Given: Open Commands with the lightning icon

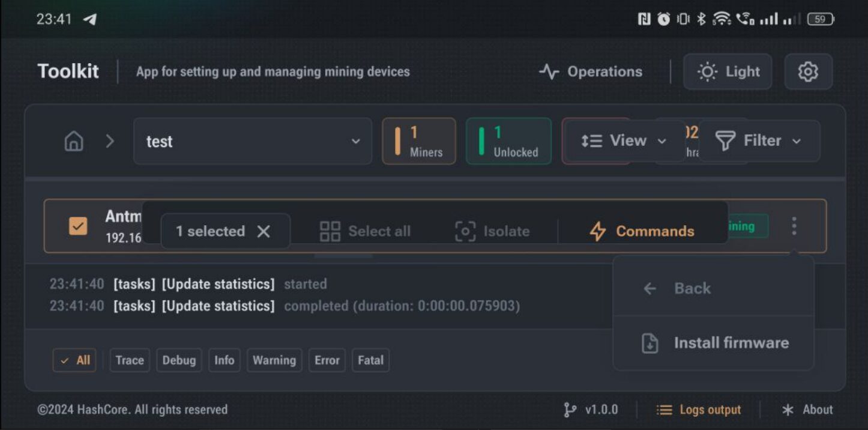Looking at the screenshot, I should [x=598, y=231].
